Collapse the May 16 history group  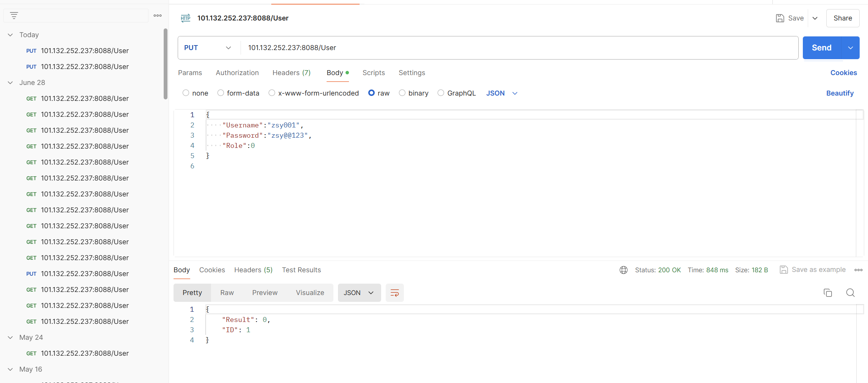[x=10, y=369]
